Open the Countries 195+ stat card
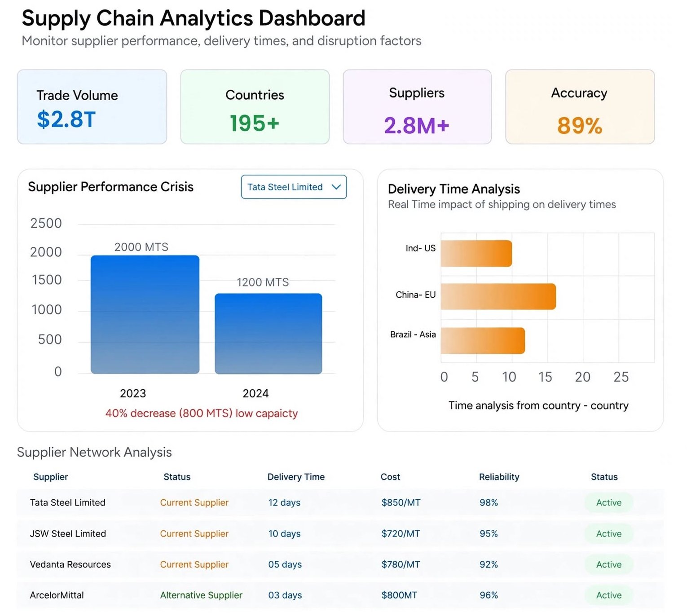This screenshot has width=687, height=616. pos(255,107)
